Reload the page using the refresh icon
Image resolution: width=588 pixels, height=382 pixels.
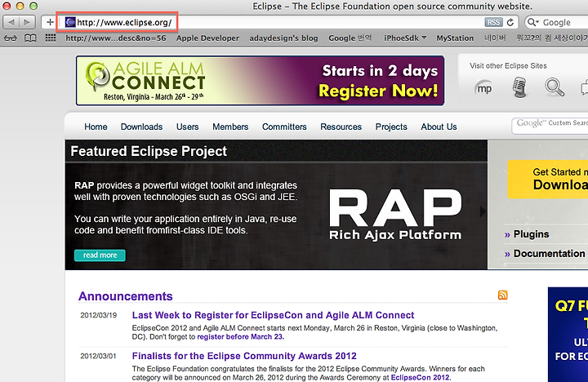pos(510,23)
